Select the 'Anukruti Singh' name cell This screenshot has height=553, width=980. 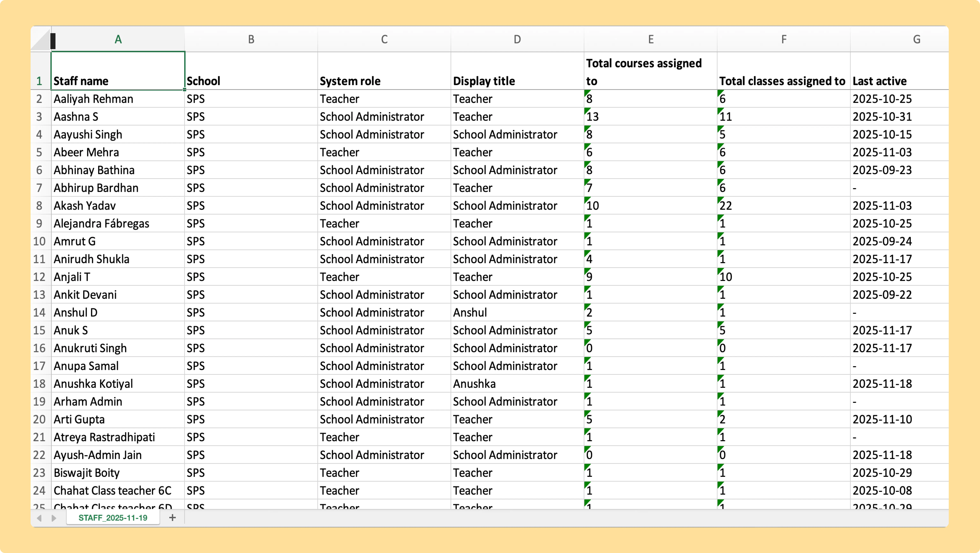(118, 348)
